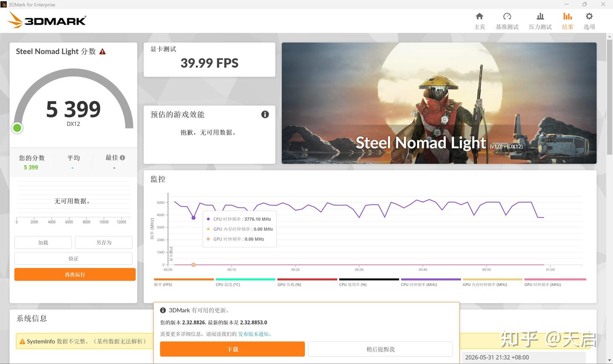
Task: Click the purple CPU frequency data point
Action: click(x=194, y=218)
